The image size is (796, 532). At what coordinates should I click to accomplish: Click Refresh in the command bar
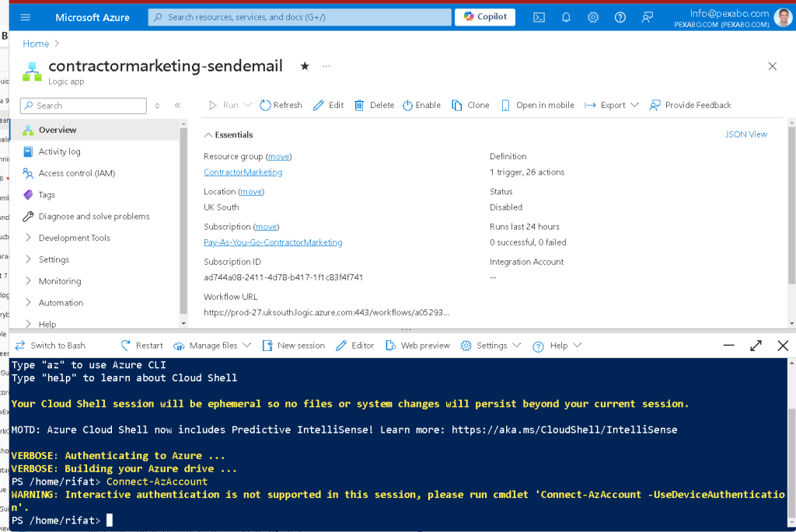click(x=281, y=105)
